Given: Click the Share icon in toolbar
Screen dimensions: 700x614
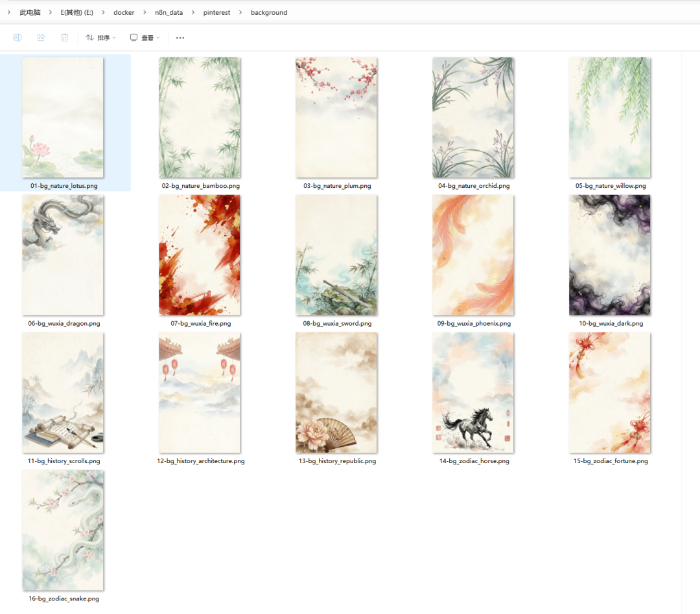Looking at the screenshot, I should pyautogui.click(x=41, y=38).
